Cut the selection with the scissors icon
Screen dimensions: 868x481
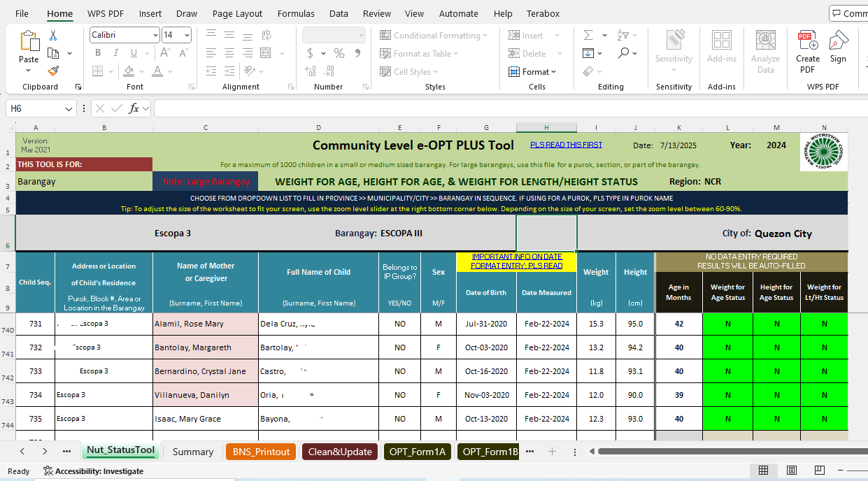(53, 36)
